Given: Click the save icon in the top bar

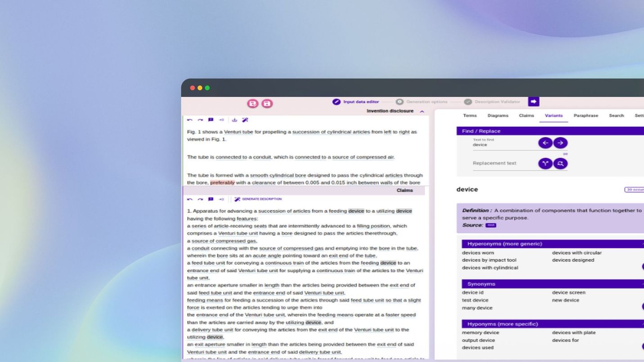Looking at the screenshot, I should (267, 104).
